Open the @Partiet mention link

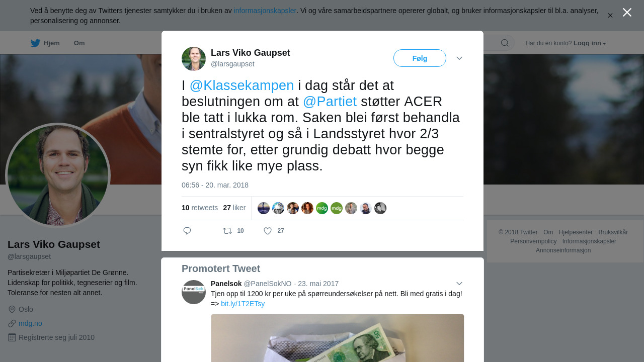pos(330,102)
